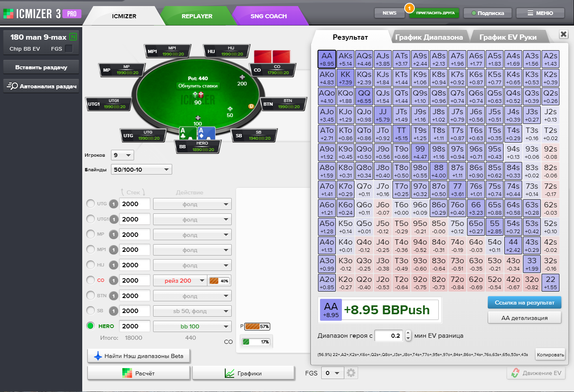This screenshot has width=574, height=392.
Task: Click the P 57% push range bar
Action: 257,326
